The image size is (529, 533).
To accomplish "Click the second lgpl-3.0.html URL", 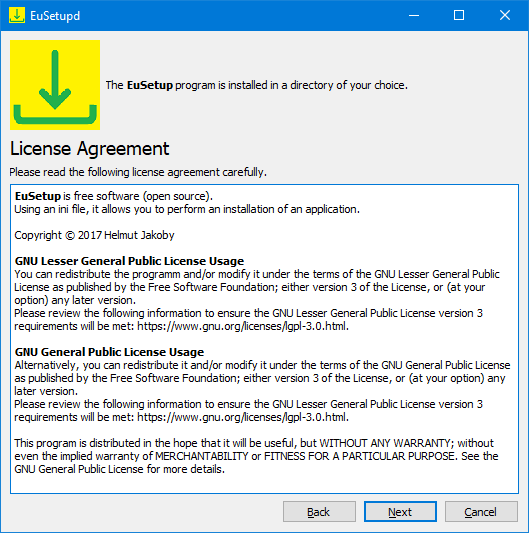I will [x=243, y=417].
